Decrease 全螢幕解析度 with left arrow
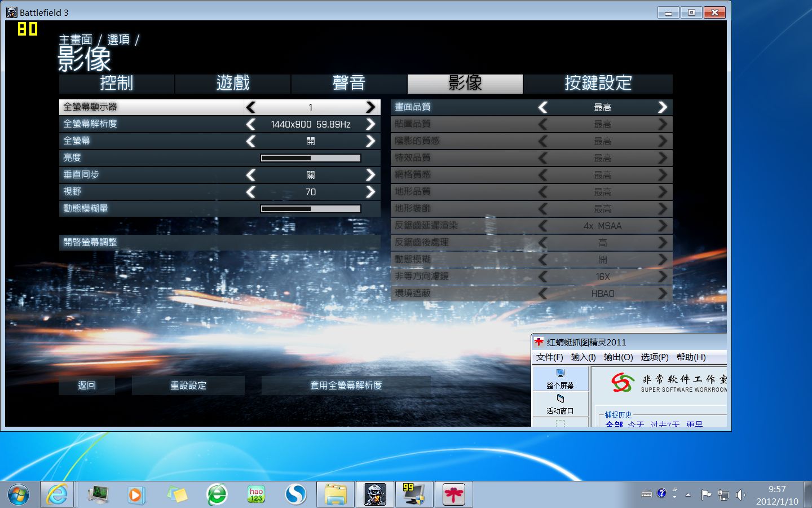812x508 pixels. (x=251, y=124)
